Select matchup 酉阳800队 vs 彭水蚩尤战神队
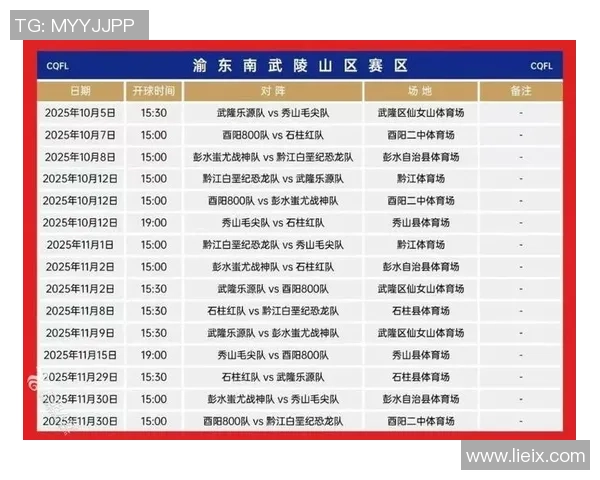600x480 pixels. coord(273,201)
